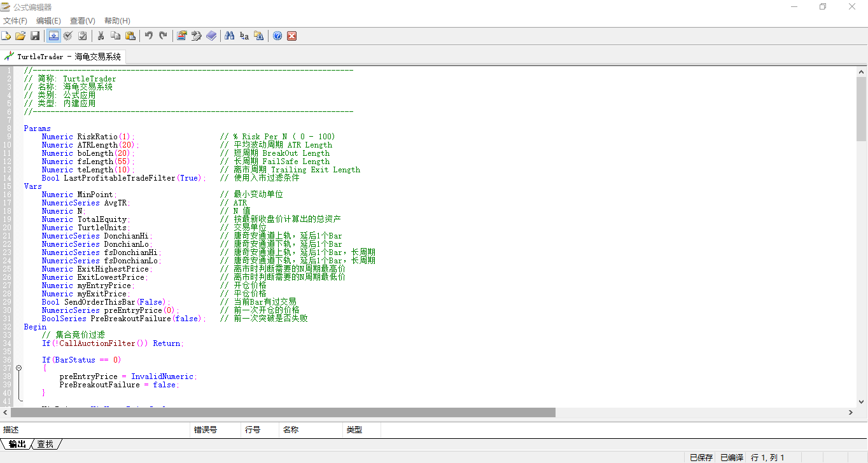
Task: Close the document with the red X toolbar icon
Action: pyautogui.click(x=292, y=36)
